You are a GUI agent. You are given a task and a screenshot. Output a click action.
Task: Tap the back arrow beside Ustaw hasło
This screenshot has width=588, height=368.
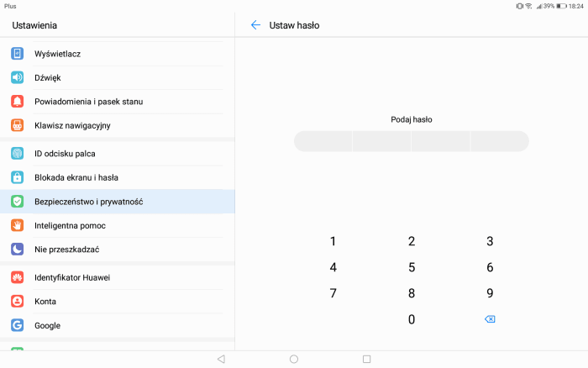pos(255,25)
